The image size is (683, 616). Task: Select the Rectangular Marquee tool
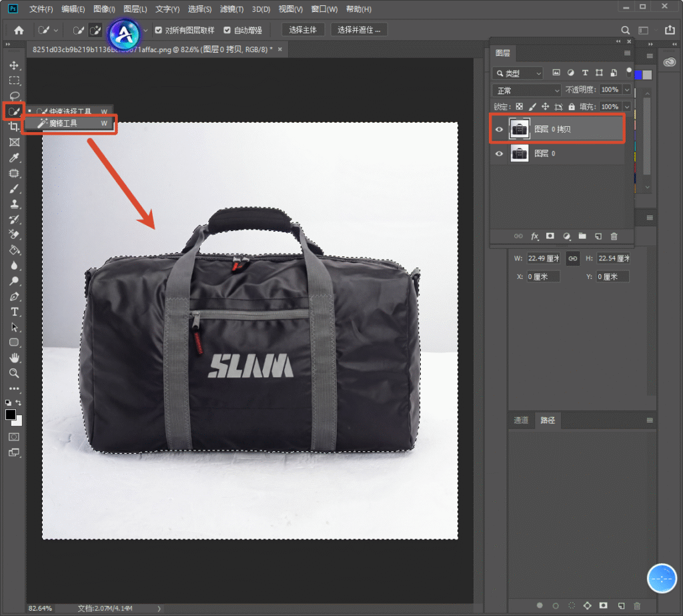pyautogui.click(x=14, y=81)
